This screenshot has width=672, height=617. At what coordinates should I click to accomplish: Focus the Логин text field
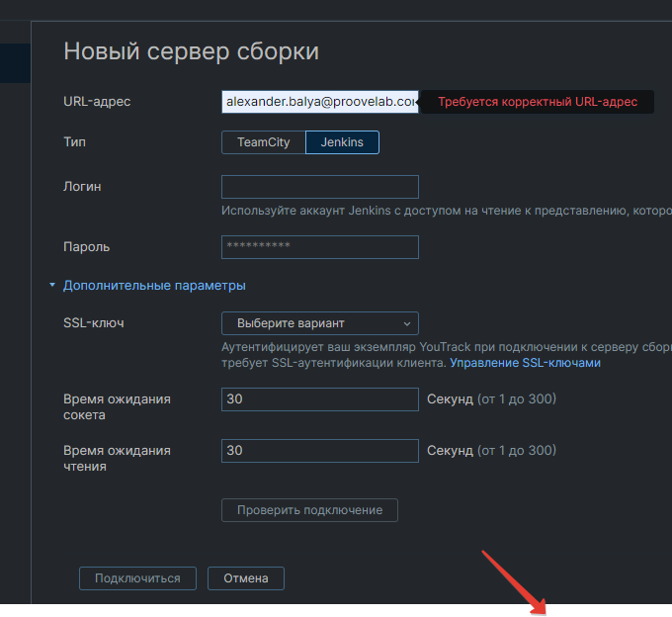click(x=319, y=187)
